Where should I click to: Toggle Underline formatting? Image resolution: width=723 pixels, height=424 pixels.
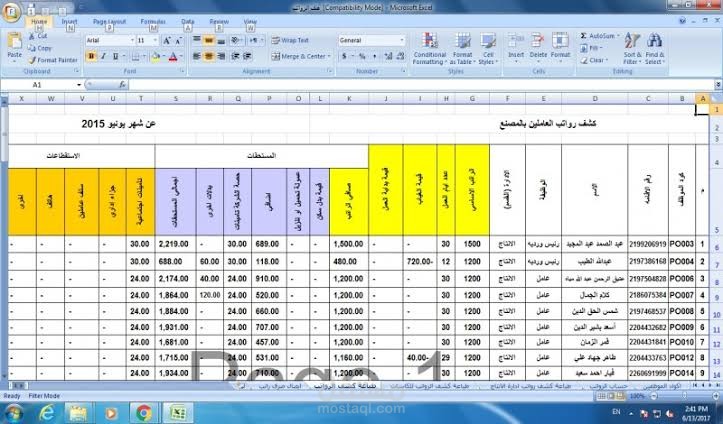click(115, 57)
